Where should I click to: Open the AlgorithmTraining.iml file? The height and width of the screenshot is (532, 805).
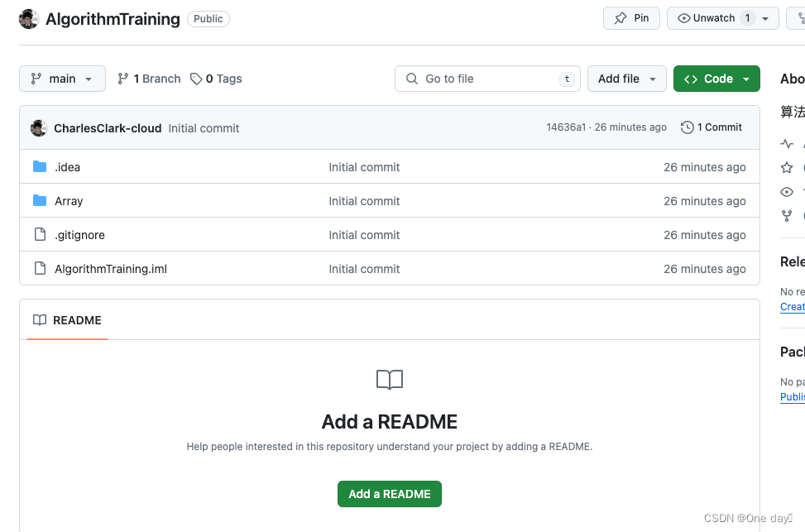coord(111,269)
